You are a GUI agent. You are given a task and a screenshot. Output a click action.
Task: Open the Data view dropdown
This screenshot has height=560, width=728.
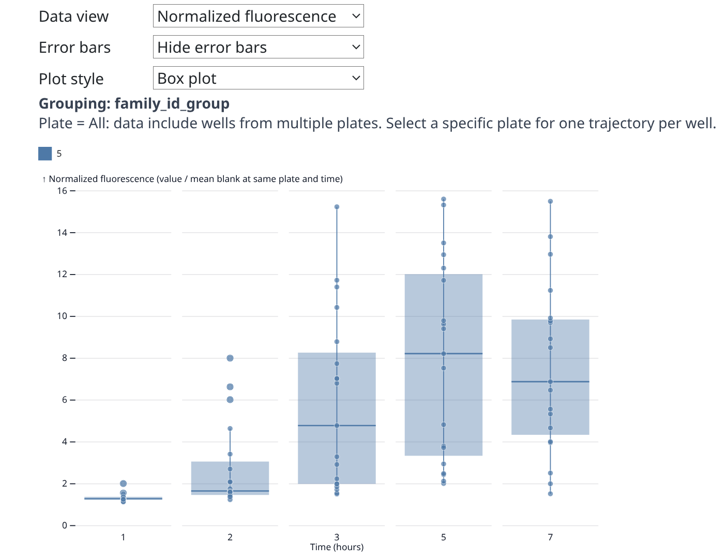coord(258,16)
